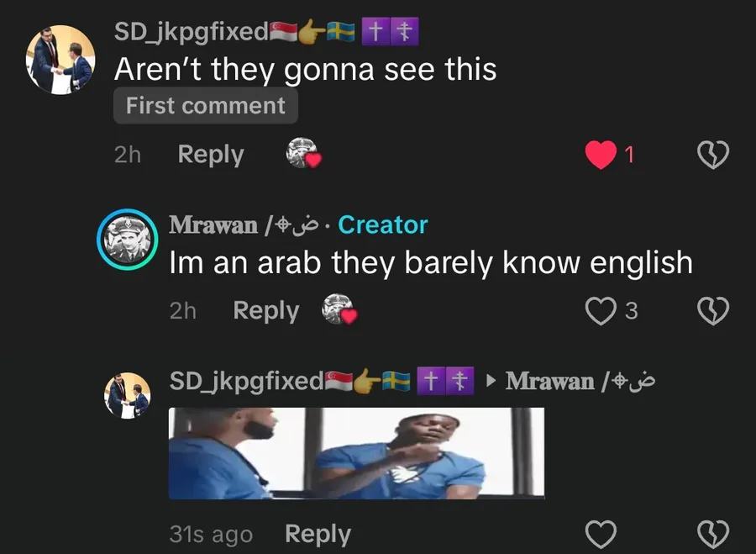756x554 pixels.
Task: Dislike the 'Aren't they gonna see this' comment
Action: [713, 155]
